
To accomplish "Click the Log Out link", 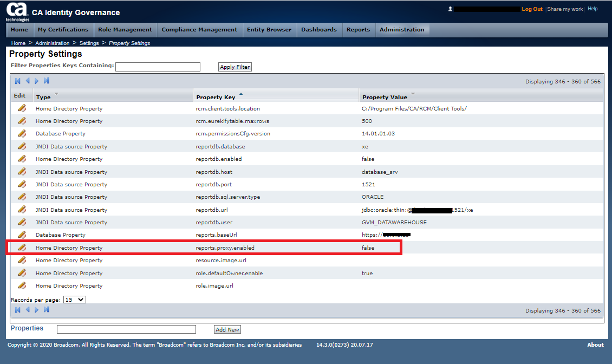I will click(532, 9).
